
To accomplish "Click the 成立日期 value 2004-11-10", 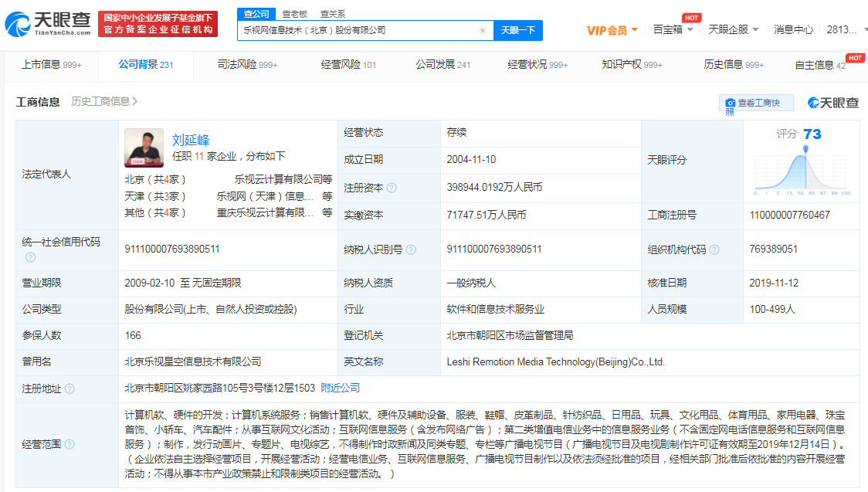I will [x=471, y=159].
